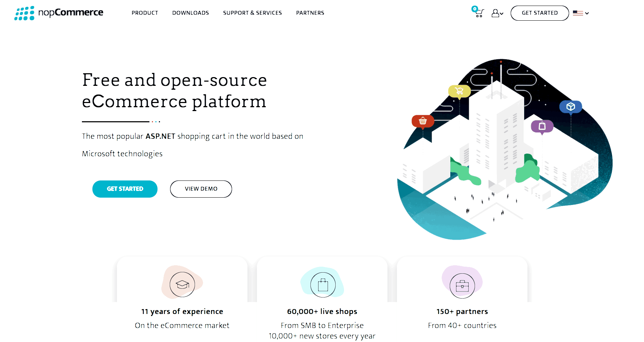Viewport: 644px width, 342px height.
Task: Click the View Demo button
Action: coord(201,189)
